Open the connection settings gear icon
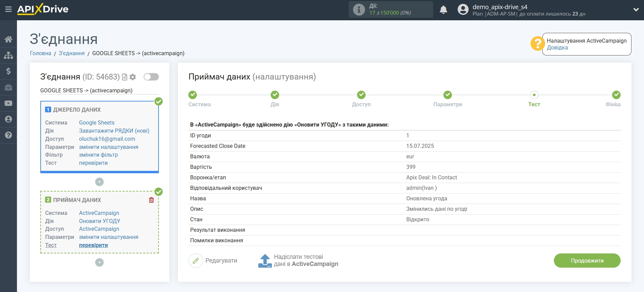644x292 pixels. (x=133, y=77)
